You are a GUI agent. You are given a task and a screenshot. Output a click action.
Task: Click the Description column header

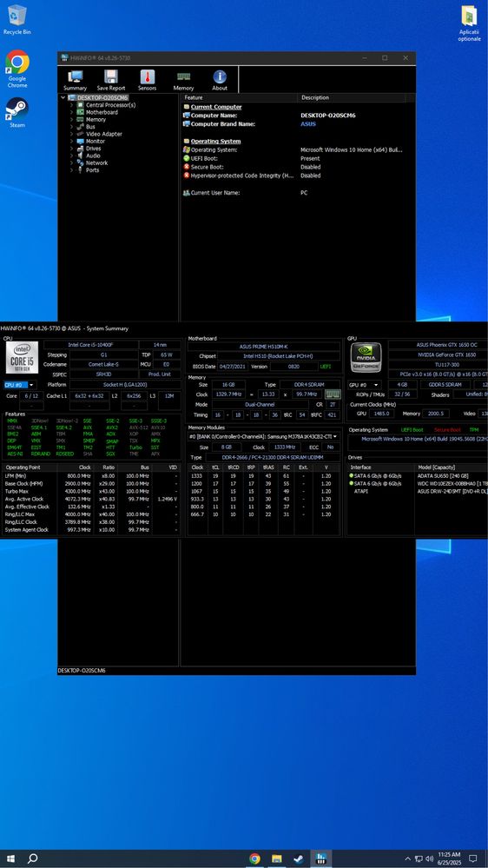pyautogui.click(x=352, y=97)
